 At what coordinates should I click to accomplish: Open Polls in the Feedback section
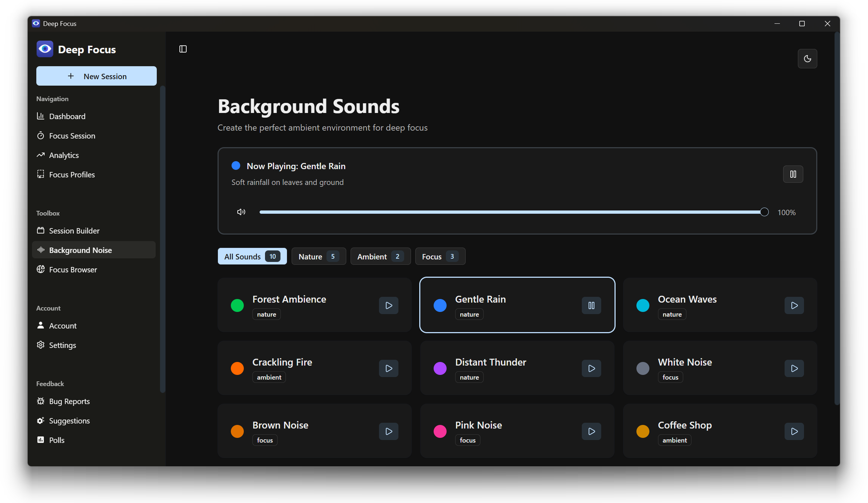point(94,440)
